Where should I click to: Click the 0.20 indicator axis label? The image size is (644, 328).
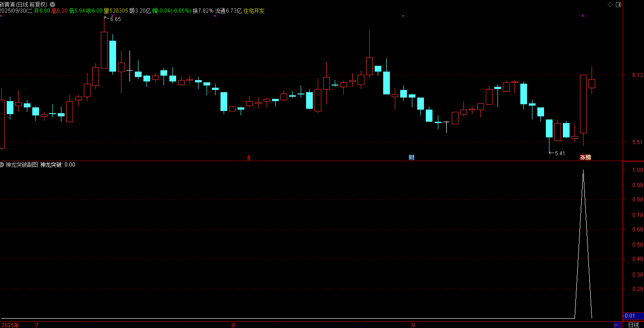[x=638, y=289]
